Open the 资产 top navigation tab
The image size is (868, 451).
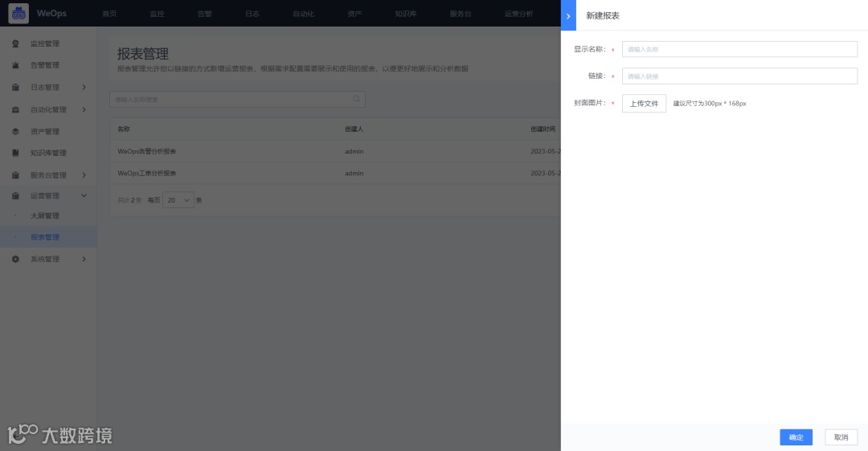(355, 14)
